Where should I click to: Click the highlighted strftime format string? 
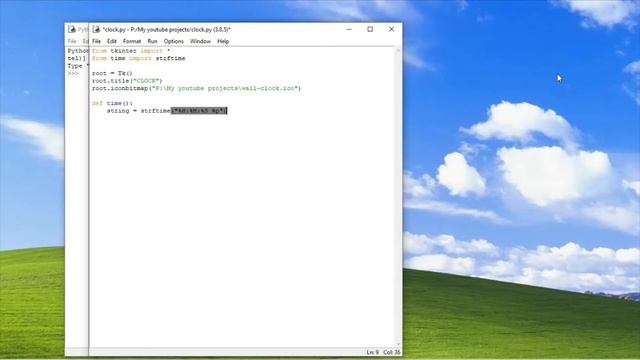(199, 111)
